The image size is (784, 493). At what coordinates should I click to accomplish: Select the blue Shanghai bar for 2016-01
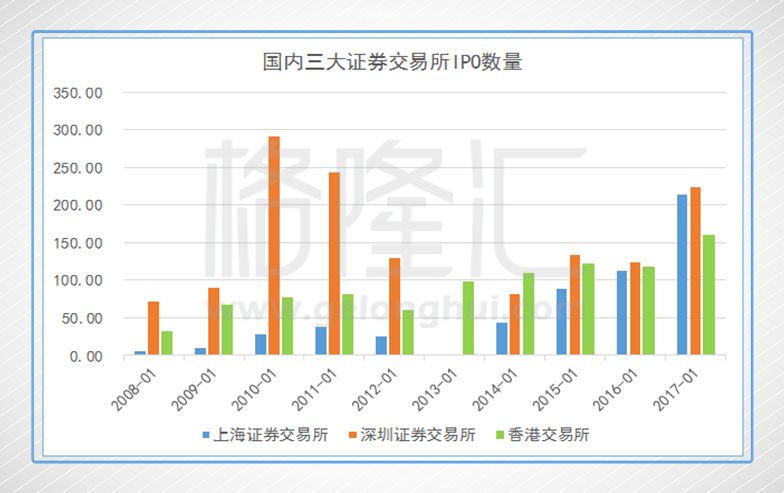622,313
